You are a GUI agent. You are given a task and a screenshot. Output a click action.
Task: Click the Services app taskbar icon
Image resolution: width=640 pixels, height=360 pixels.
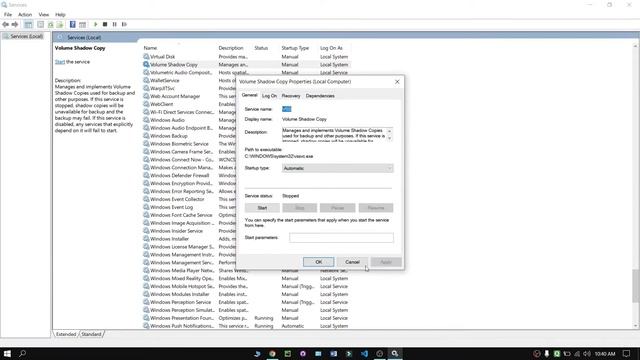click(395, 353)
